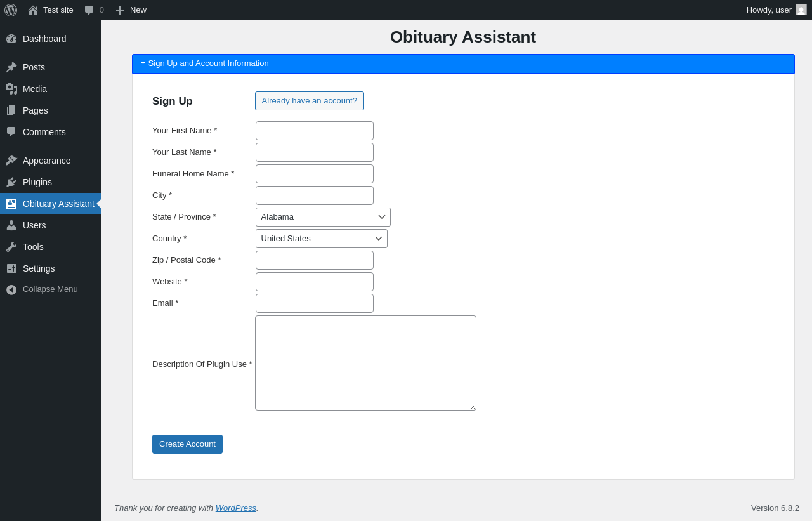Select Obituary Assistant menu label
The image size is (812, 521).
point(58,204)
